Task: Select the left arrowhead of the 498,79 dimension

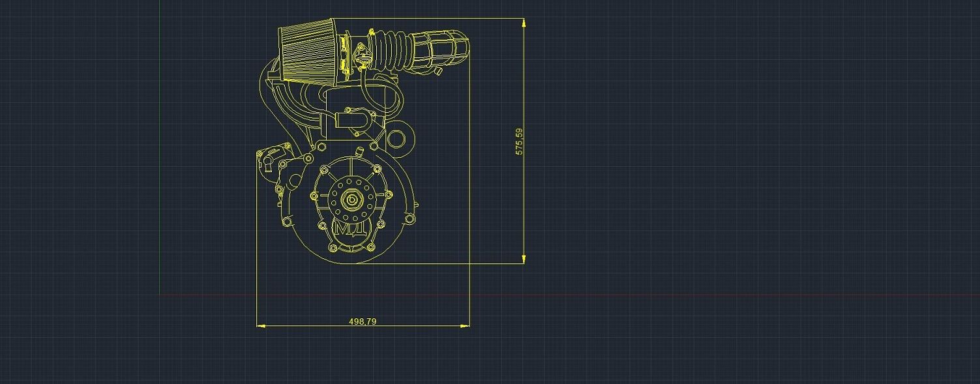Action: point(261,325)
